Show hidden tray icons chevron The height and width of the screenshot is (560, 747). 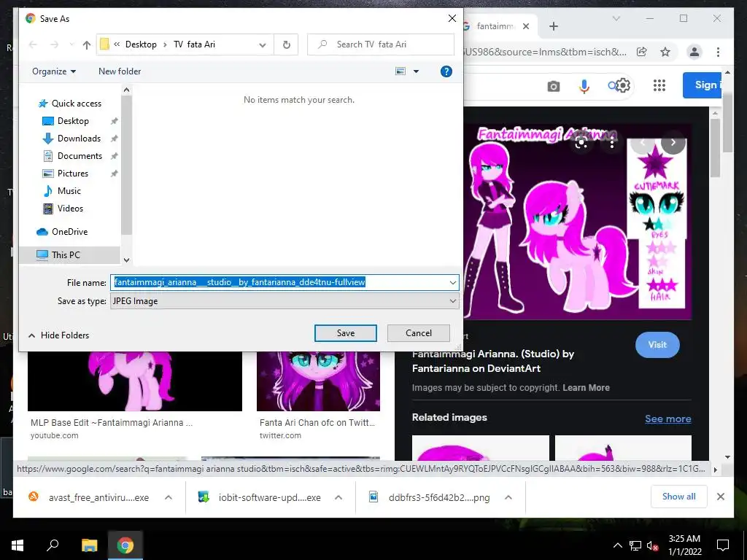pyautogui.click(x=617, y=545)
